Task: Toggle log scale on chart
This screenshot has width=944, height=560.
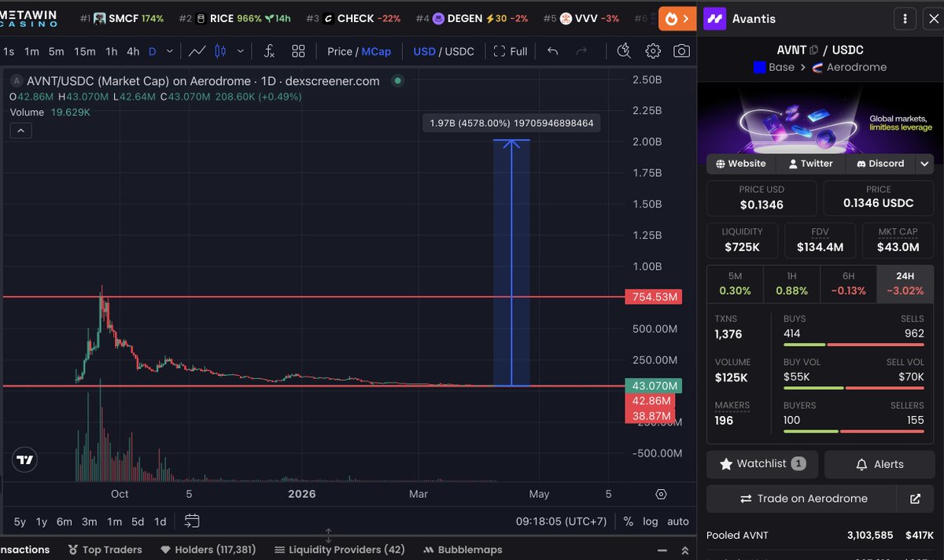Action: coord(651,521)
